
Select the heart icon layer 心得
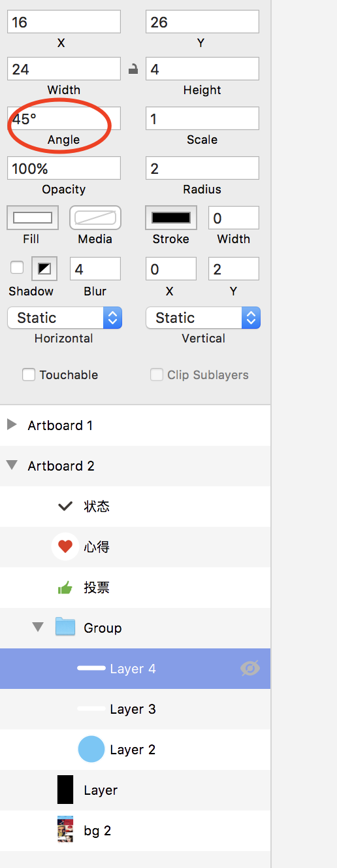click(135, 547)
